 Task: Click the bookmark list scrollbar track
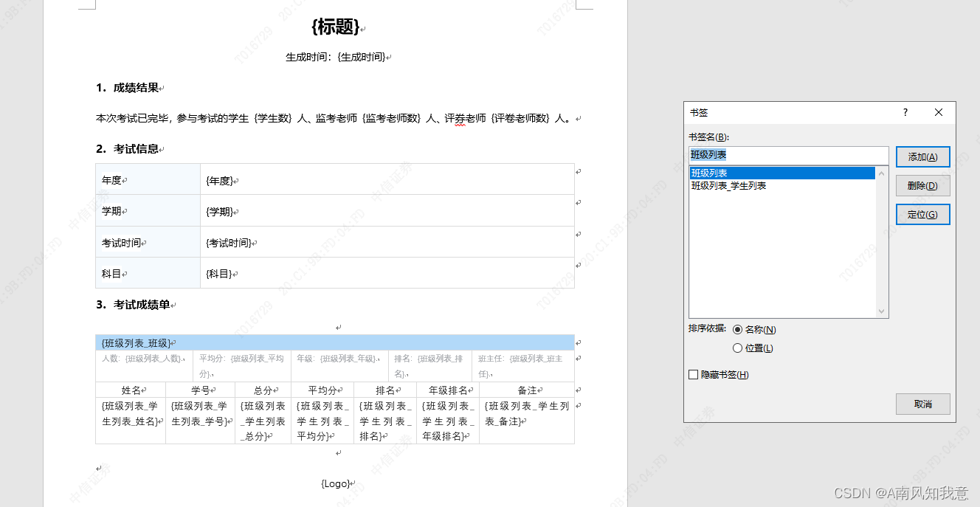(x=882, y=244)
